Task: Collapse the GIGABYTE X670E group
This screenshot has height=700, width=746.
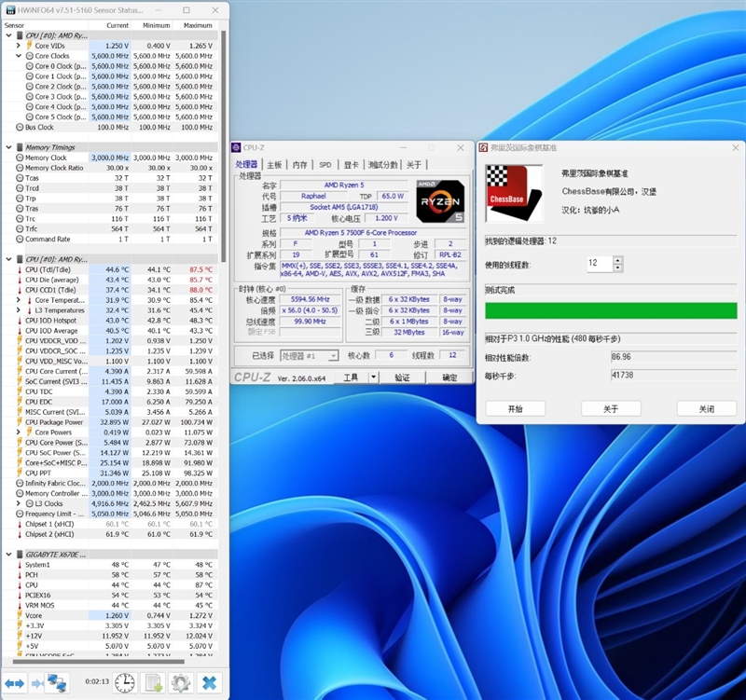Action: pyautogui.click(x=8, y=555)
